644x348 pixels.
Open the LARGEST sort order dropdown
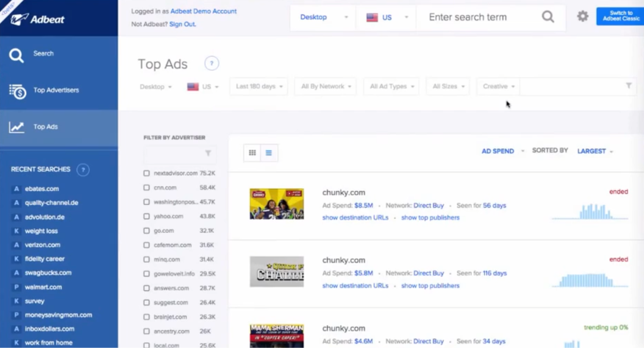click(595, 151)
